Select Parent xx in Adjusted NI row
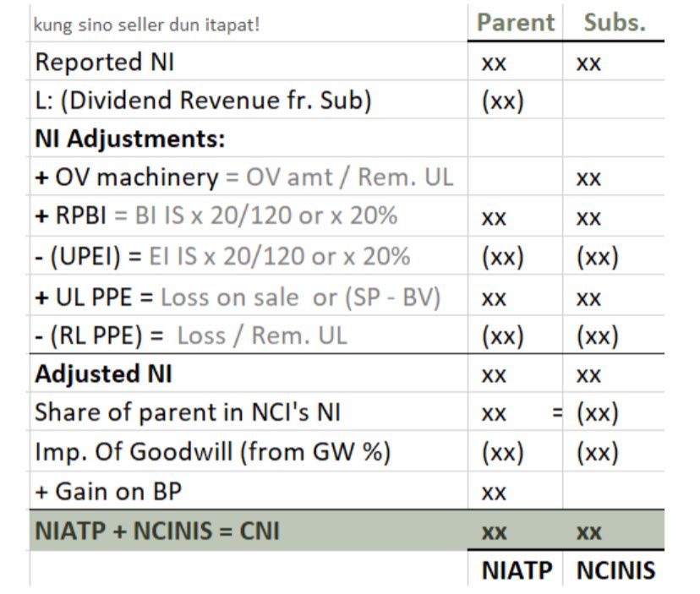This screenshot has height=594, width=700. point(515,374)
